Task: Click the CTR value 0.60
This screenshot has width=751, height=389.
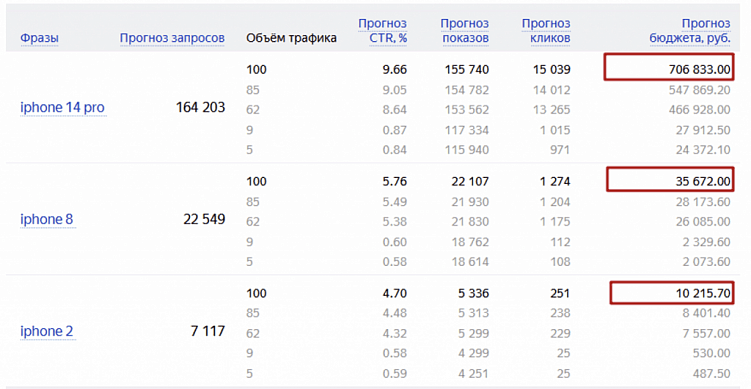Action: point(395,242)
